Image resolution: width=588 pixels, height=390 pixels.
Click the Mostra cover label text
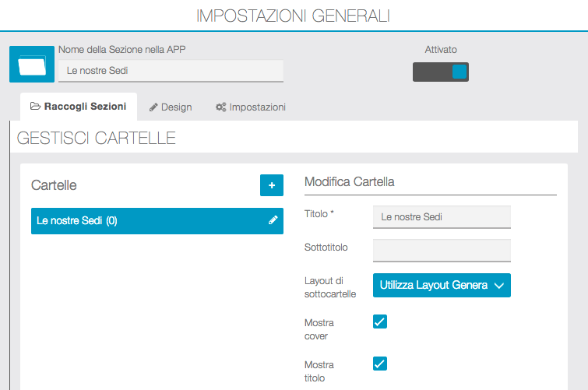(317, 329)
